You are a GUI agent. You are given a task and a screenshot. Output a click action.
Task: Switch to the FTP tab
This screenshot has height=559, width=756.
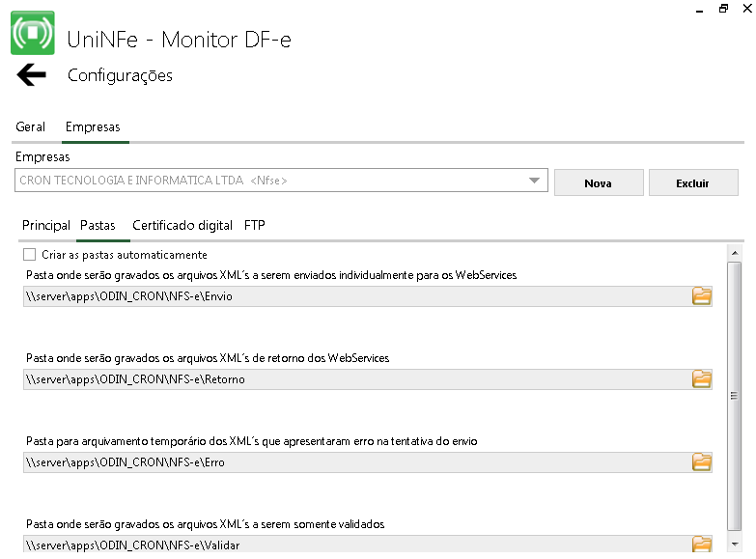[255, 225]
